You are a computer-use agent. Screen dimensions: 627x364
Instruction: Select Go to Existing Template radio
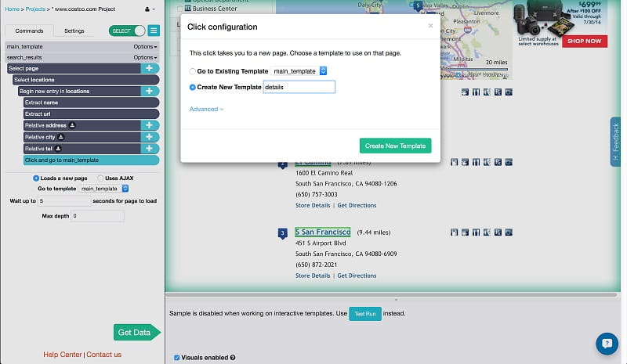click(192, 71)
